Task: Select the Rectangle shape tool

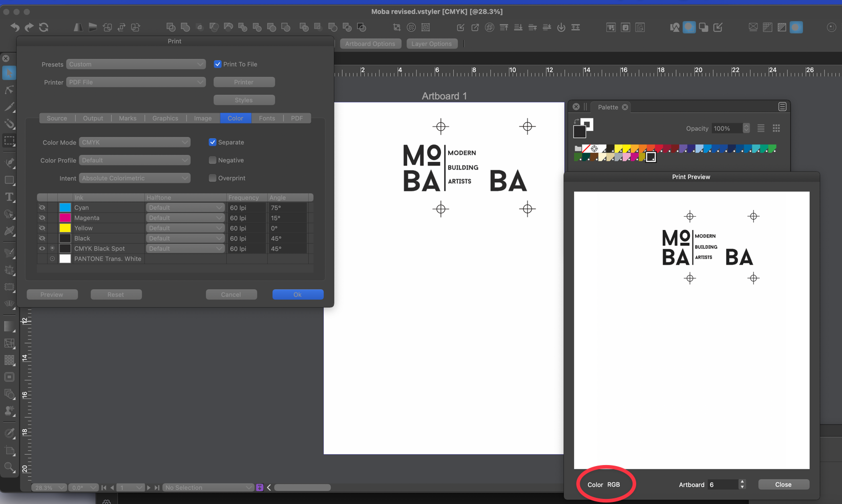Action: pos(9,180)
